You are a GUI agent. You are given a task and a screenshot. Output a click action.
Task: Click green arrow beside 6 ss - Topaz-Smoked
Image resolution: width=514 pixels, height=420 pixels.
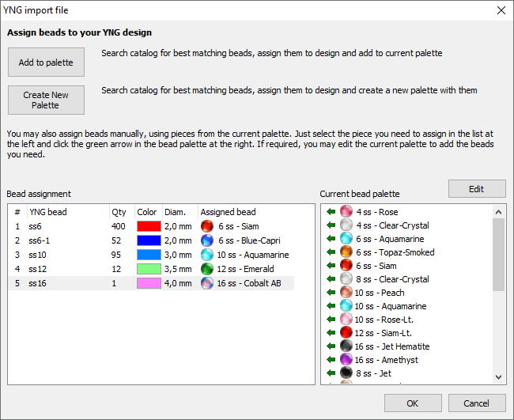point(331,252)
